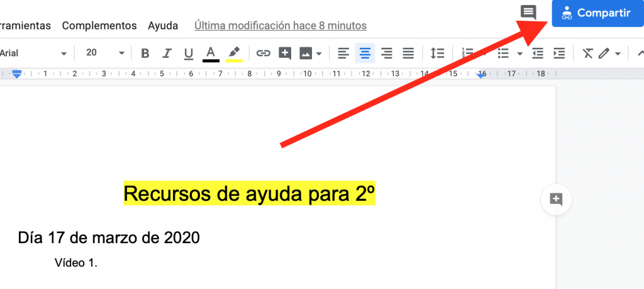Click the right margin marker on ruler
Screen dimensions: 644x289
481,75
